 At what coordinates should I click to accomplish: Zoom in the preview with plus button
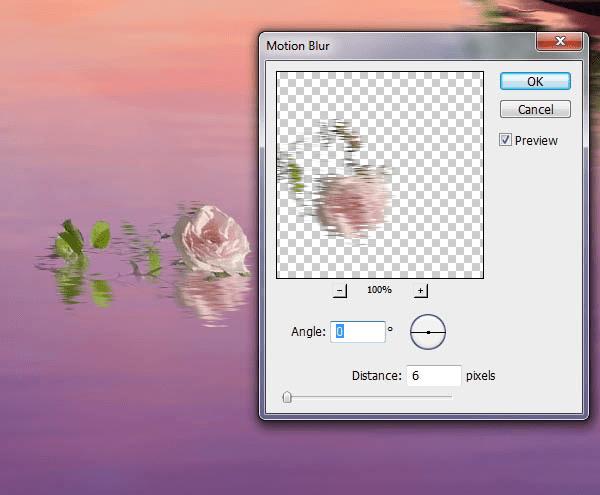point(421,290)
